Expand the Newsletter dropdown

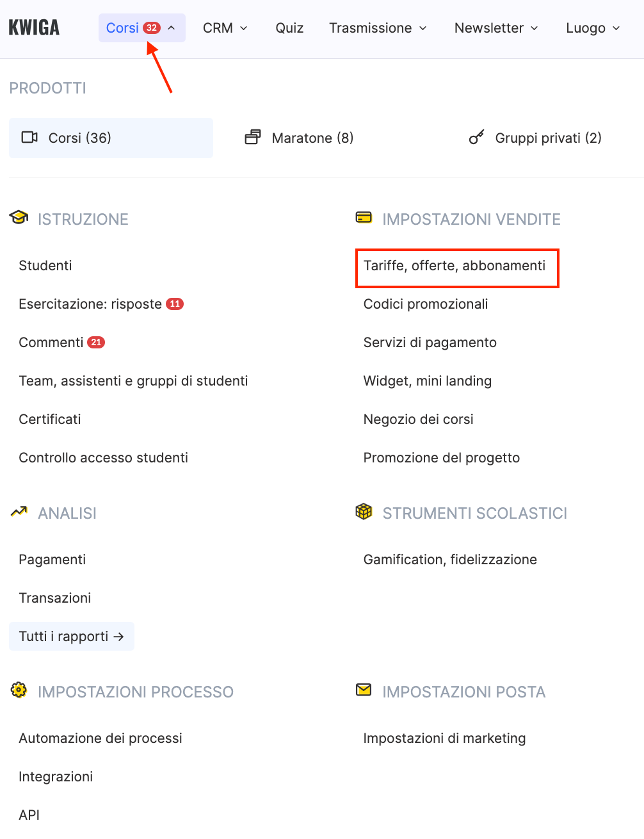pos(496,28)
